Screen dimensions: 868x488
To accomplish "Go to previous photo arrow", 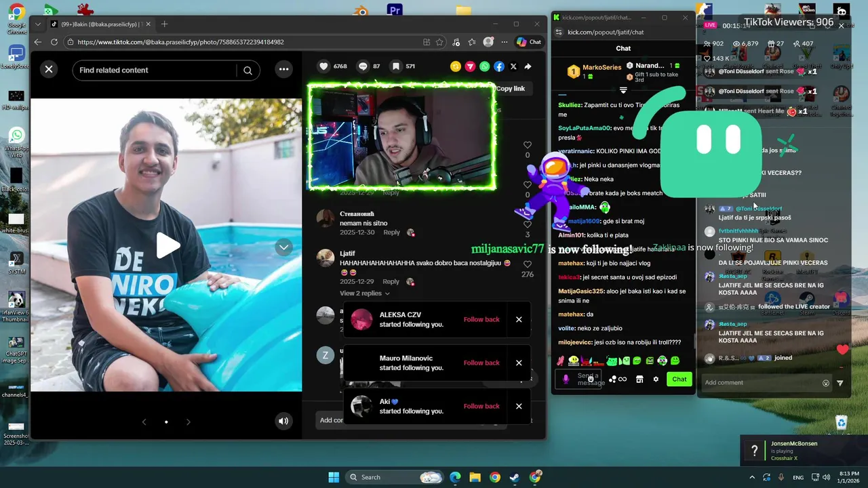I will coord(144,422).
